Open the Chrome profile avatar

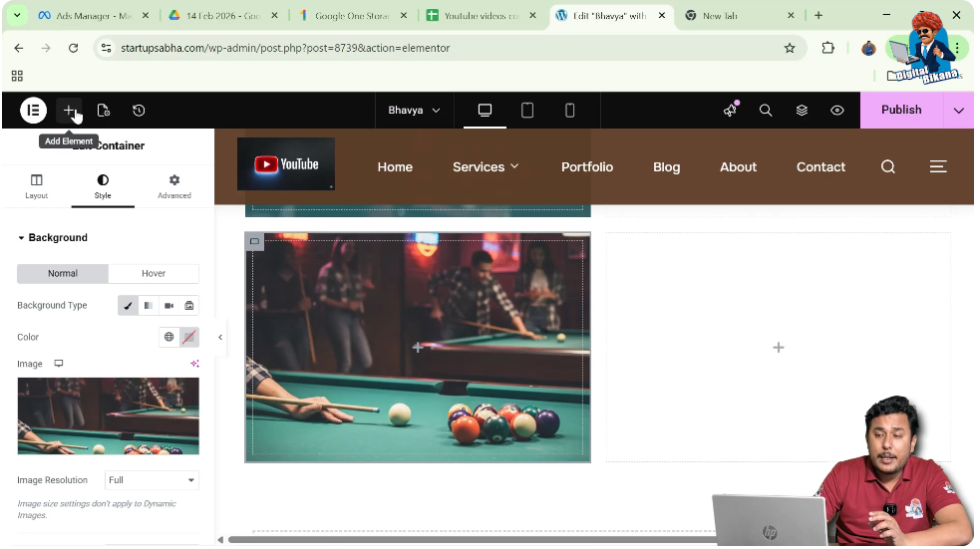pos(868,48)
